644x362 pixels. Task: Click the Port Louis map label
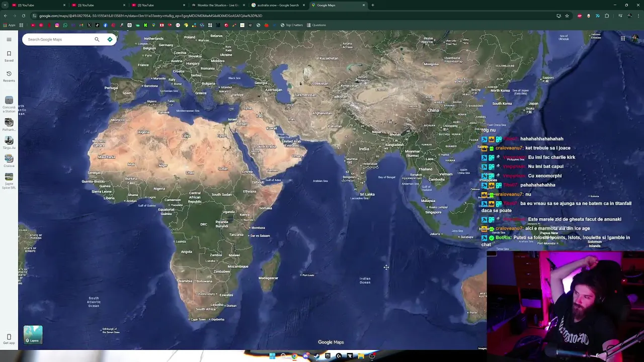308,275
